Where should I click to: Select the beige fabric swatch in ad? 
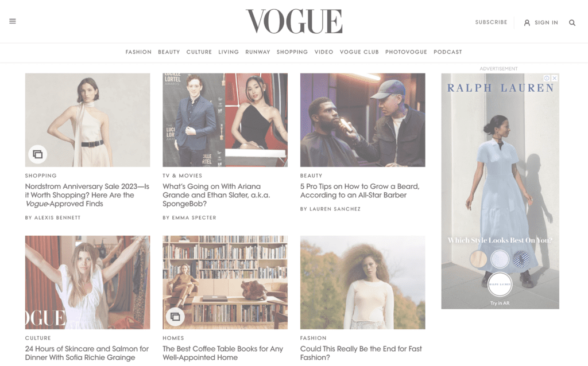tap(478, 259)
